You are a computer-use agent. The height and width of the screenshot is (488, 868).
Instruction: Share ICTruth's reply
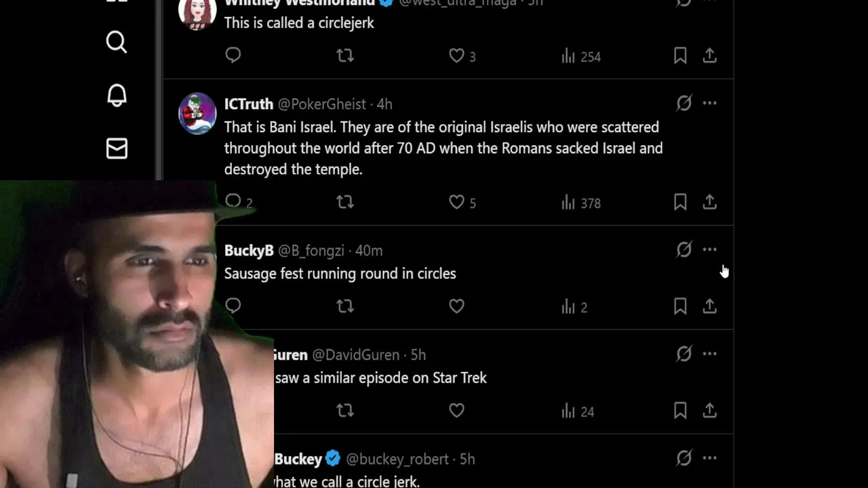click(709, 202)
